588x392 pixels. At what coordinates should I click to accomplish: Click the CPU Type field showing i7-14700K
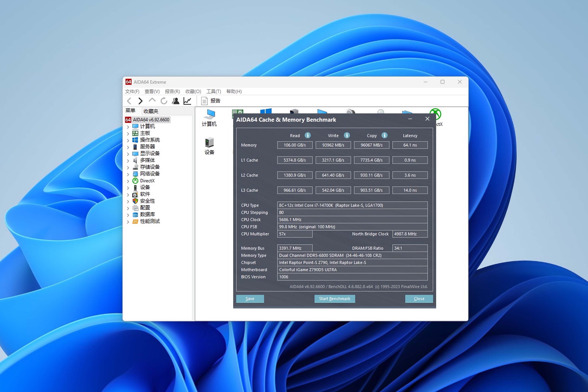352,205
